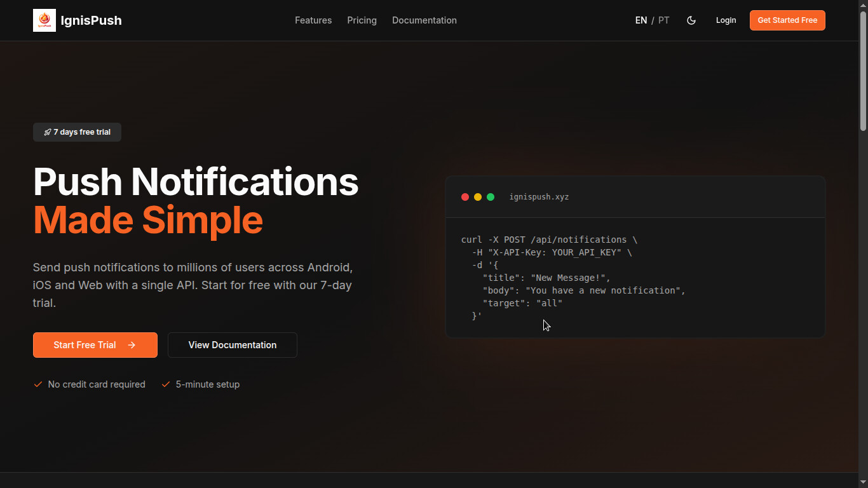This screenshot has height=488, width=868.
Task: Click the green dot on the terminal window
Action: click(x=491, y=197)
